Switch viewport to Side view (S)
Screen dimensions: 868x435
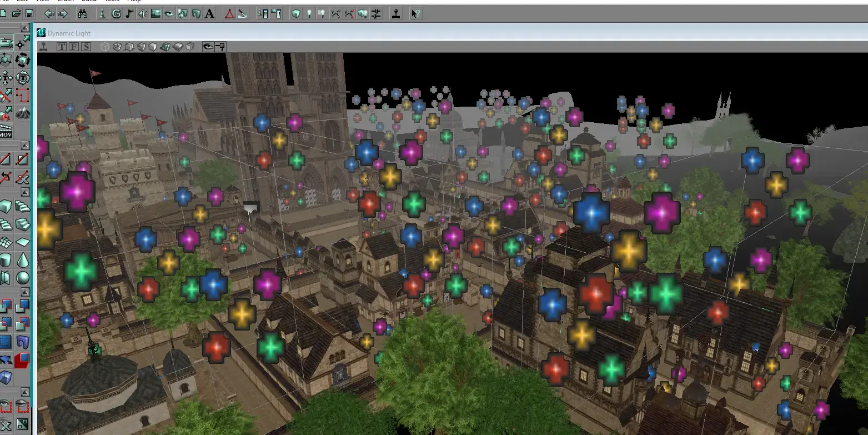point(86,47)
